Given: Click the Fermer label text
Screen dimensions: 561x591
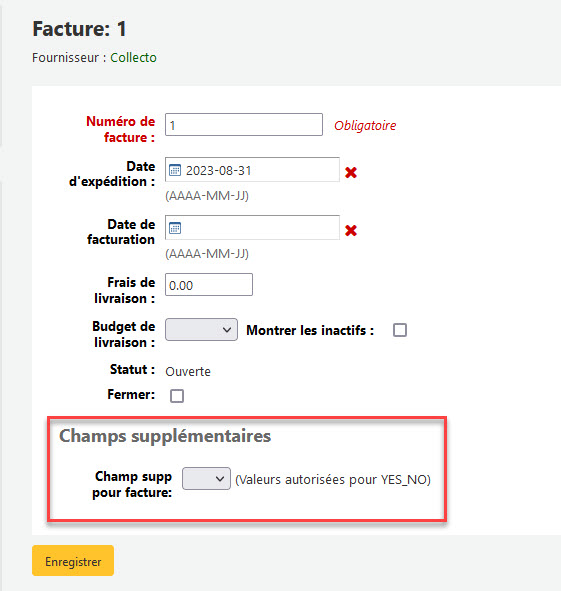Looking at the screenshot, I should tap(131, 394).
